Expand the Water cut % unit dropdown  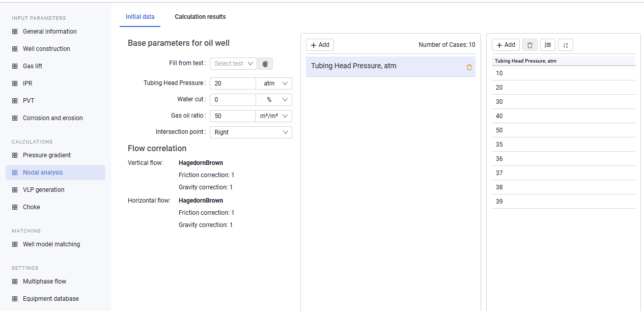pos(274,100)
